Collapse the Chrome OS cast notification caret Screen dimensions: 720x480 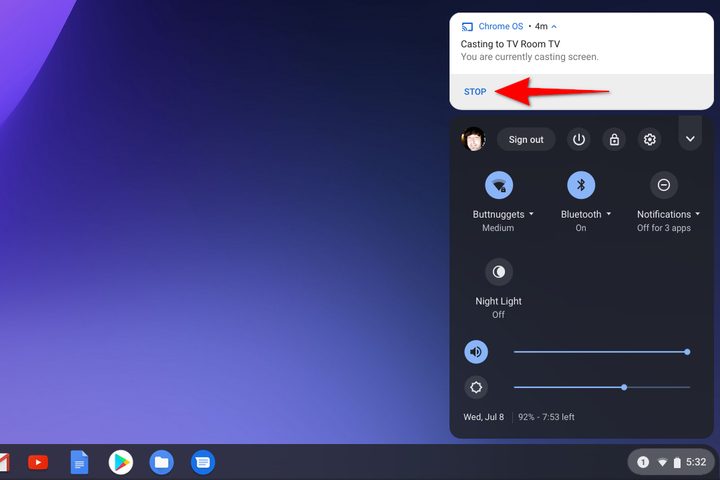[554, 27]
